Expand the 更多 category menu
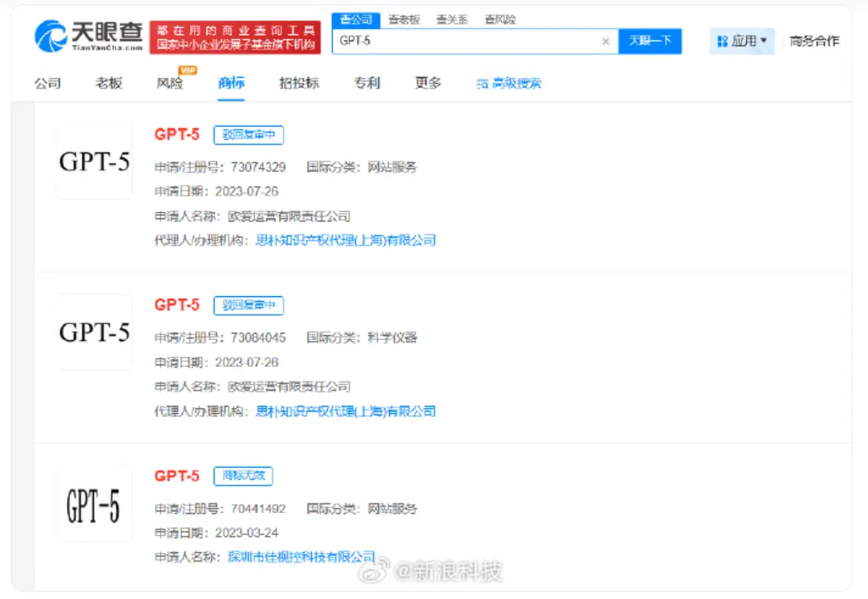Screen dimensions: 868x599 428,84
